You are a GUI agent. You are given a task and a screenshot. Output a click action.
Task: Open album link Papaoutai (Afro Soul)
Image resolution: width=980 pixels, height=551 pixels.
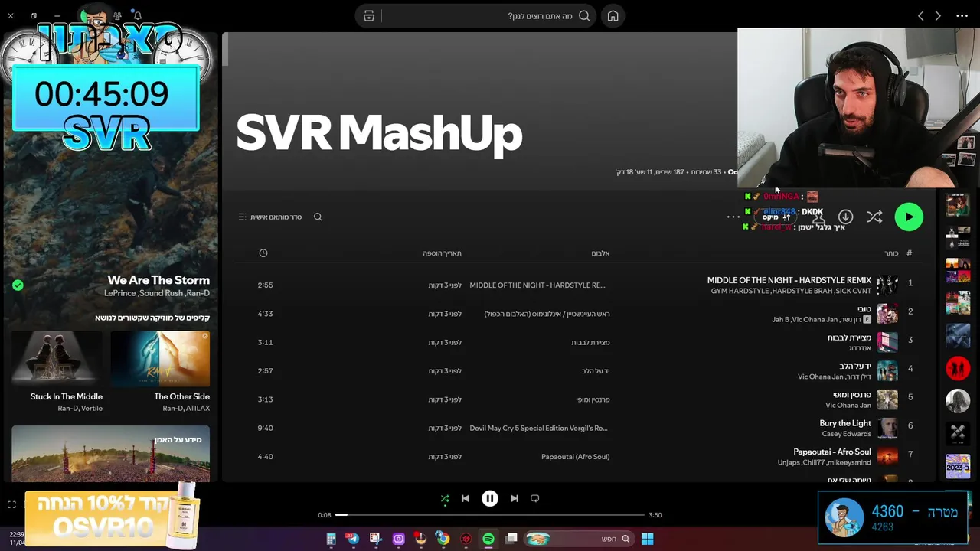[575, 457]
